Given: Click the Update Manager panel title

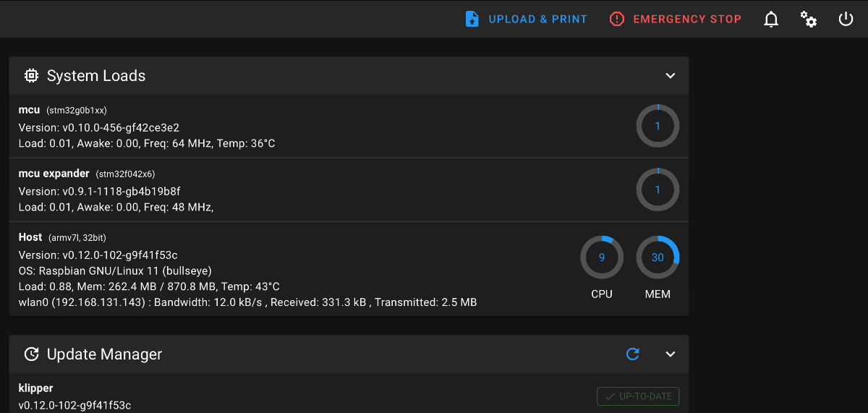Looking at the screenshot, I should pyautogui.click(x=104, y=354).
